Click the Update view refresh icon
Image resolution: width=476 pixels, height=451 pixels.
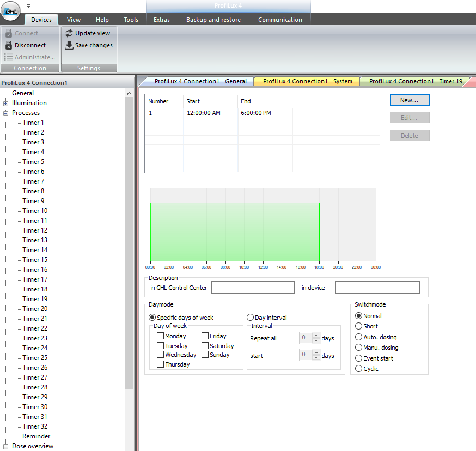69,33
